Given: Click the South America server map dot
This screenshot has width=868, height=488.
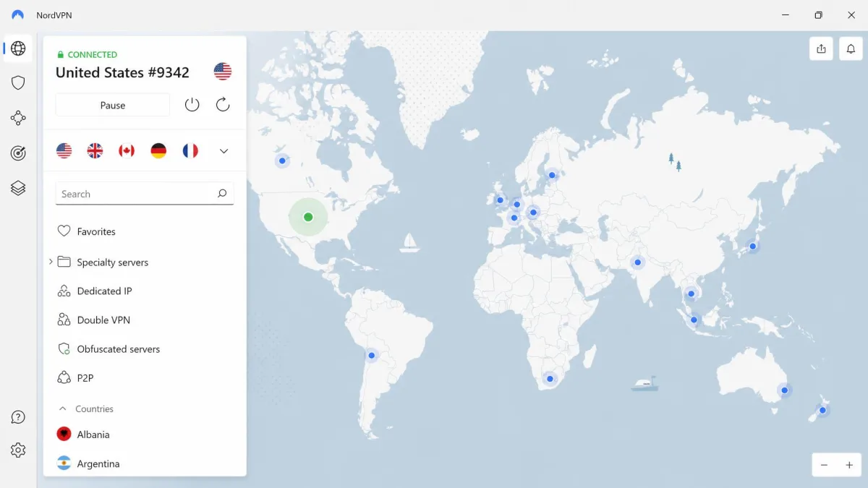Looking at the screenshot, I should [x=372, y=356].
